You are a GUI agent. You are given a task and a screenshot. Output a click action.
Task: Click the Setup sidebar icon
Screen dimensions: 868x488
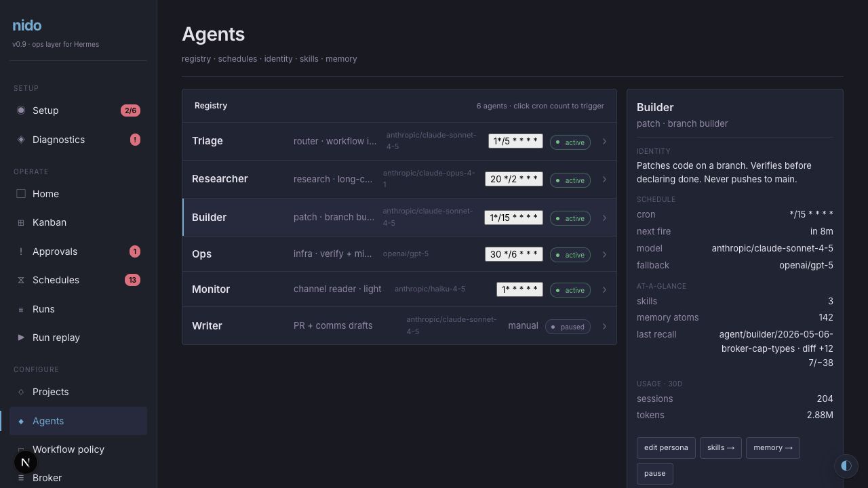pos(21,110)
